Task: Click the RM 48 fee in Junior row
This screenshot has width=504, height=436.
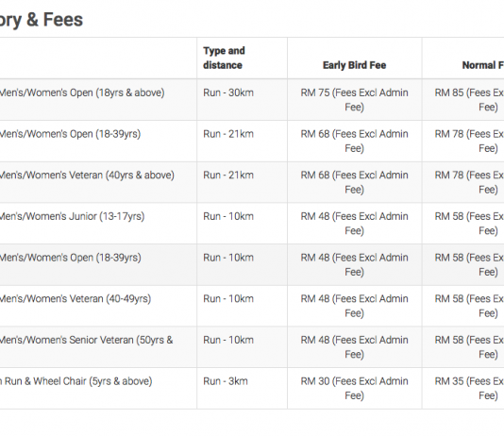Action: tap(354, 224)
